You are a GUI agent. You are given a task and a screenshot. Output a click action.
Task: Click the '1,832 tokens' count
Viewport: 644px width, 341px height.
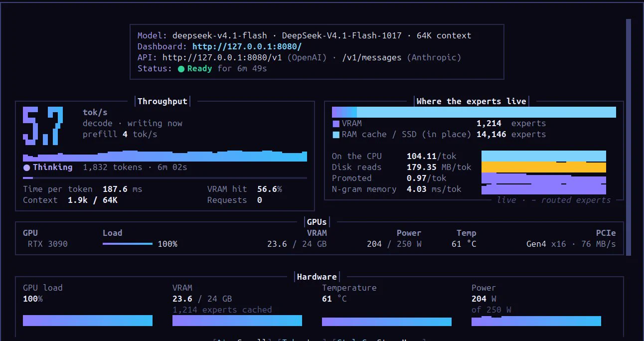click(x=113, y=167)
